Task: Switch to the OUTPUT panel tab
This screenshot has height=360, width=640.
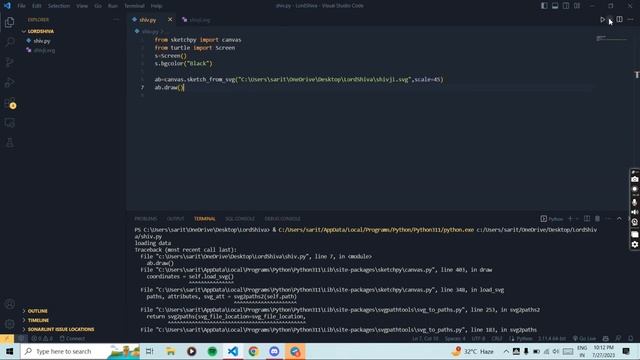Action: pyautogui.click(x=176, y=219)
